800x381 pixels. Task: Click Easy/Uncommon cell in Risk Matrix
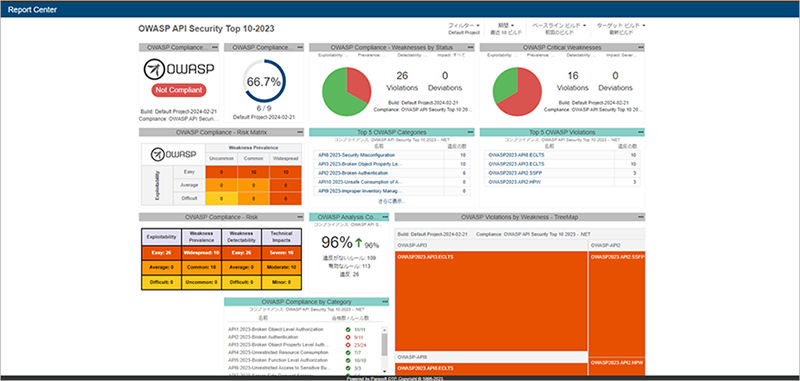[221, 172]
